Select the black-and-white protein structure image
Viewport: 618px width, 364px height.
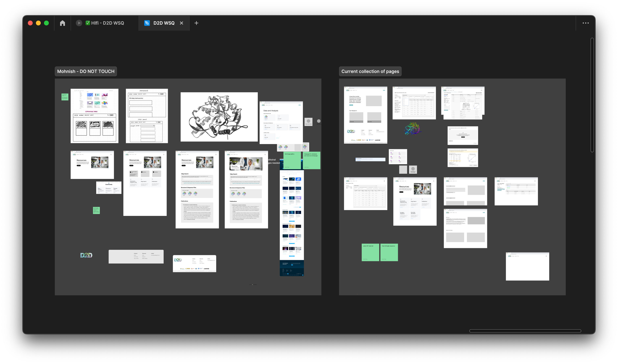[219, 117]
